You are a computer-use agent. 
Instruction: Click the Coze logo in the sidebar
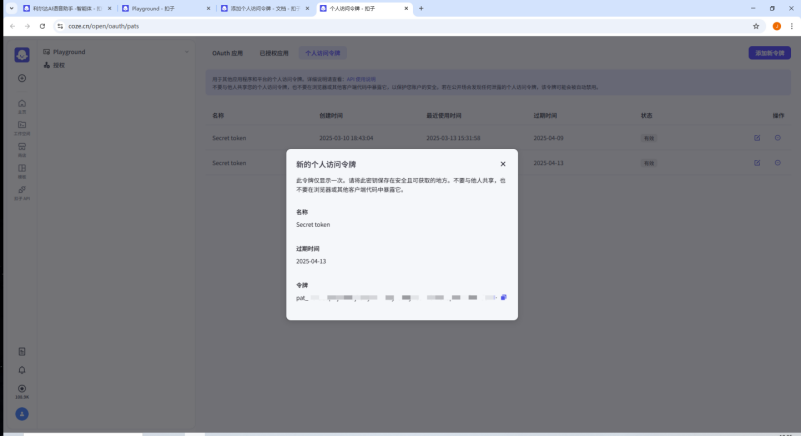(x=22, y=54)
